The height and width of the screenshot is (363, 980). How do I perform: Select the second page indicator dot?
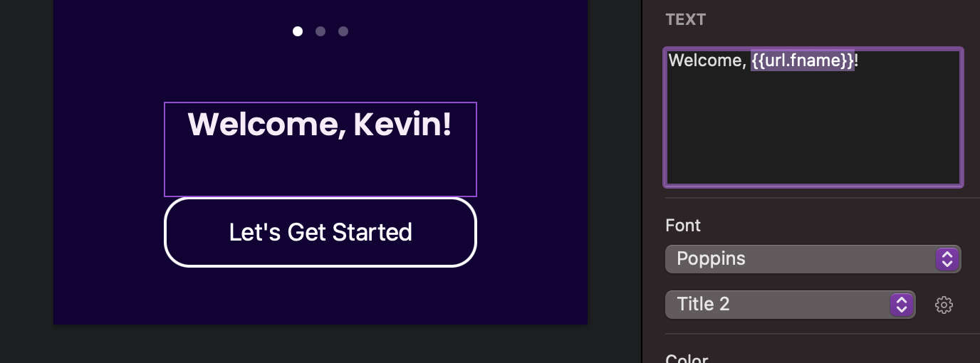pos(320,31)
